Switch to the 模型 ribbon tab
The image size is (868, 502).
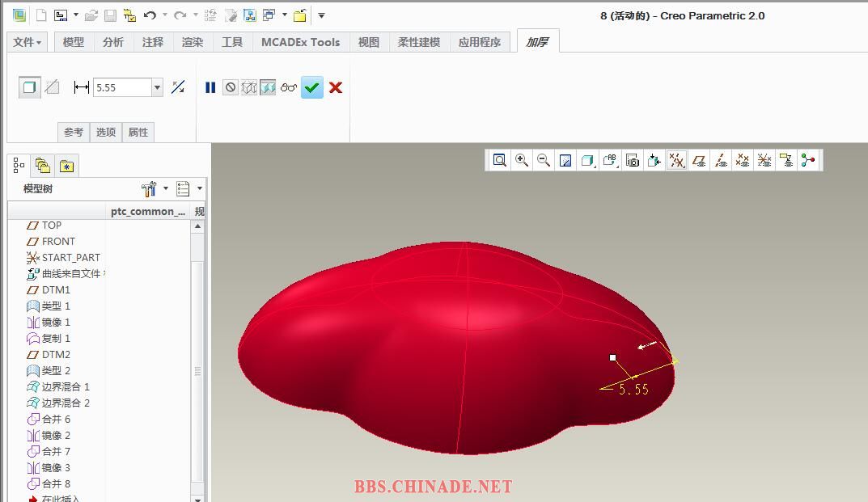[74, 42]
